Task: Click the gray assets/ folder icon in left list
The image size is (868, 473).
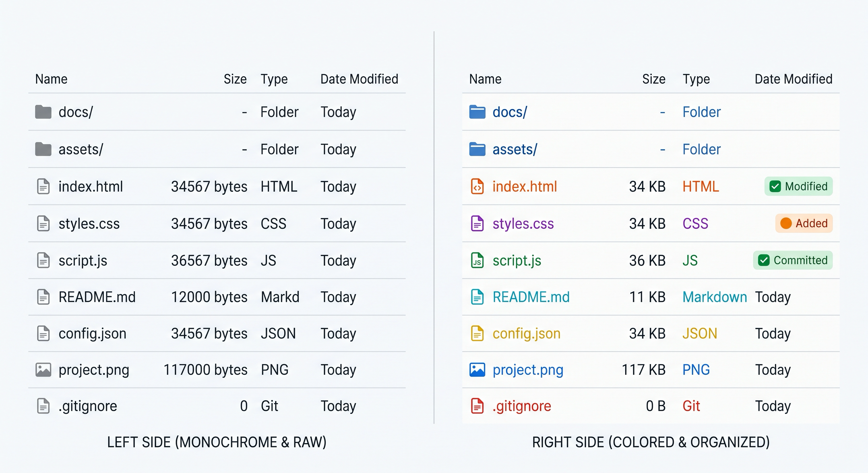Action: (x=43, y=149)
